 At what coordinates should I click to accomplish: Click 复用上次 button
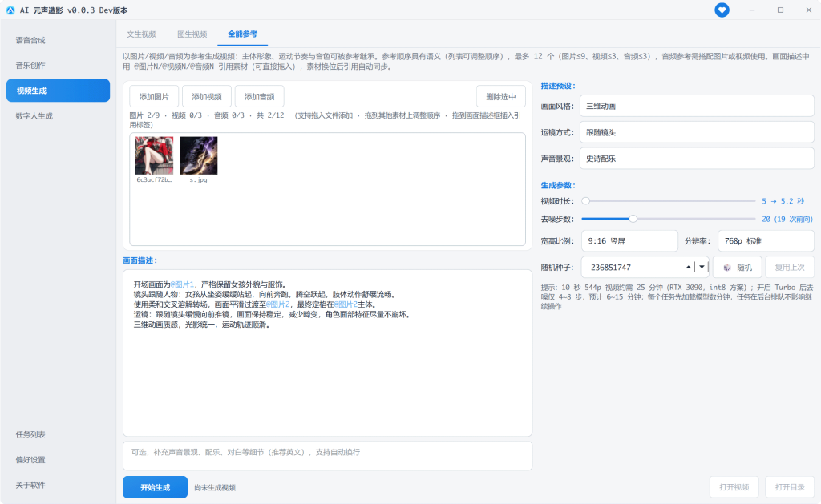790,268
